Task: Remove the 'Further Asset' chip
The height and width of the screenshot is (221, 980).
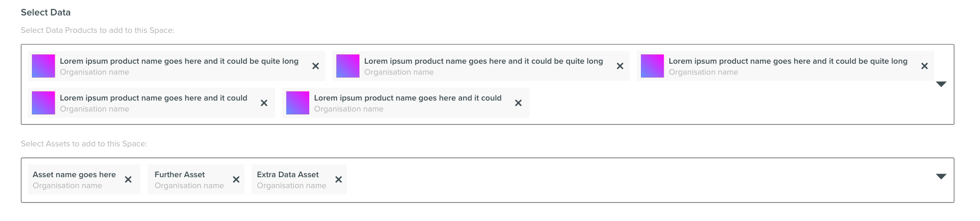Action: click(x=236, y=180)
